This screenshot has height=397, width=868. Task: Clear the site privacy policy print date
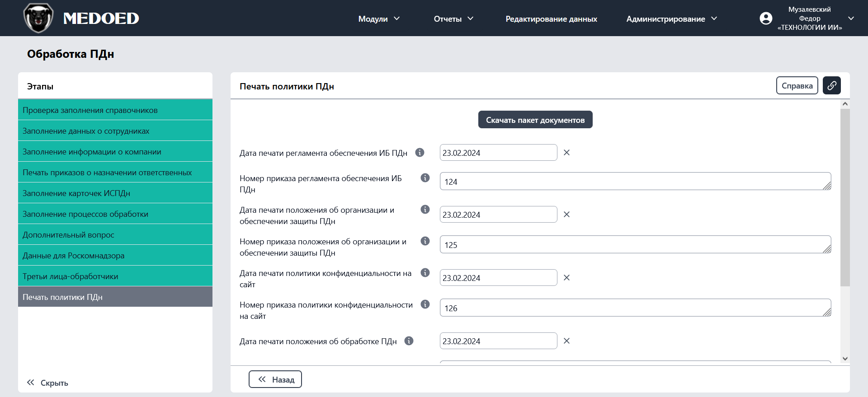click(x=566, y=278)
